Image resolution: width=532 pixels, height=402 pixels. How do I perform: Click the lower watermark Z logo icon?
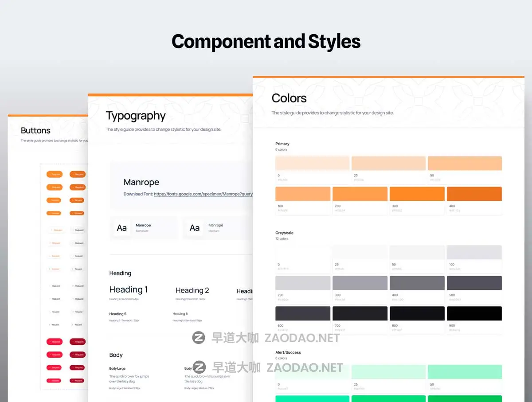click(199, 367)
